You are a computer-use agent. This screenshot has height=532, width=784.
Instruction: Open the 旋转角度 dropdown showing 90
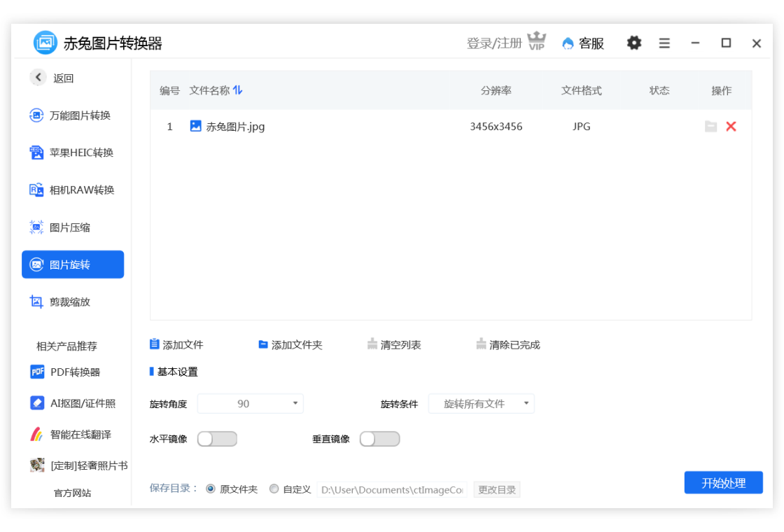[x=251, y=403]
